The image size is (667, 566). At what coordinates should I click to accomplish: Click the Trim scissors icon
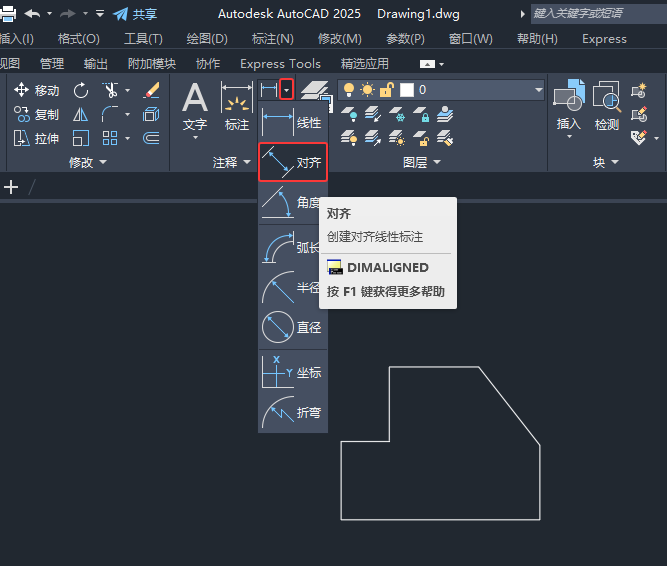click(110, 90)
